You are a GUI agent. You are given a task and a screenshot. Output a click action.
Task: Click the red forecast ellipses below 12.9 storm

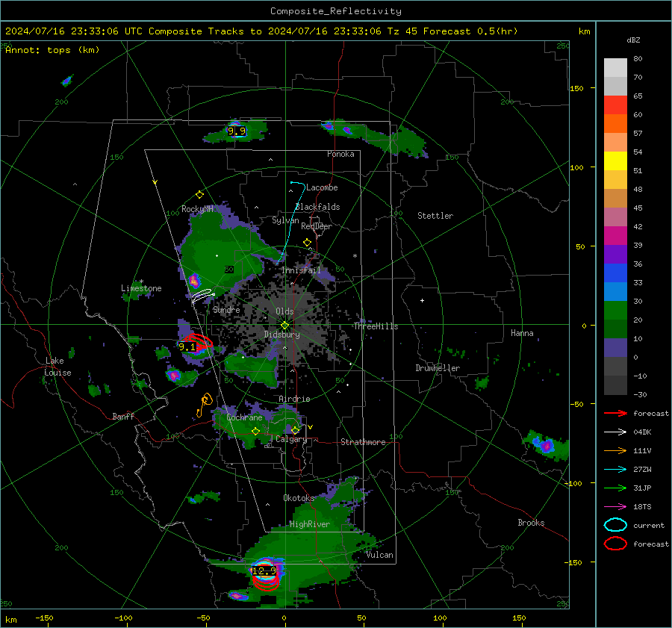[266, 582]
